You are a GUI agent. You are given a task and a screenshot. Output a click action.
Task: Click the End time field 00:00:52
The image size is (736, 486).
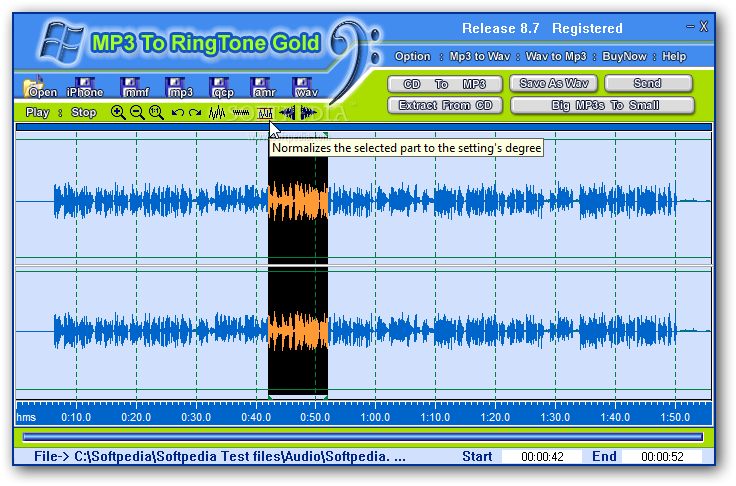(x=662, y=456)
